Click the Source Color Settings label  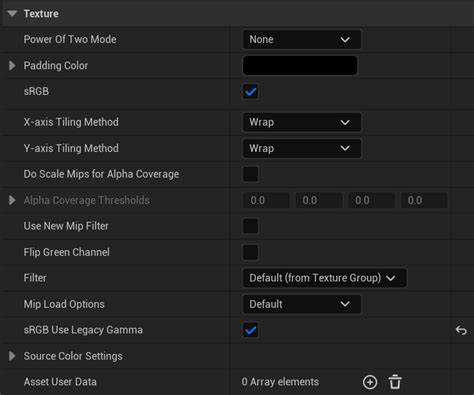tap(73, 356)
